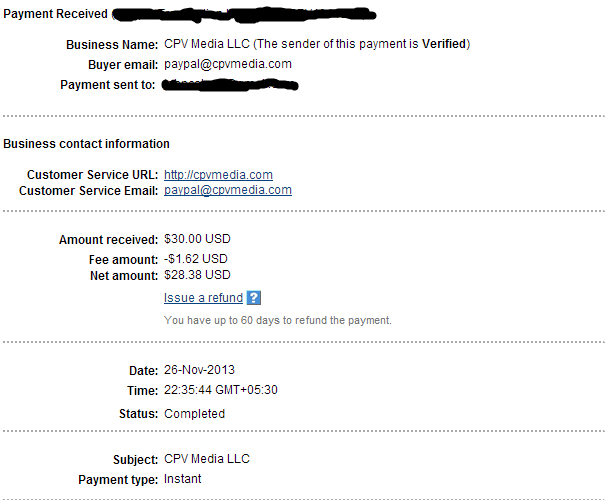
Task: Click the 60 days refund notice text
Action: pyautogui.click(x=278, y=321)
